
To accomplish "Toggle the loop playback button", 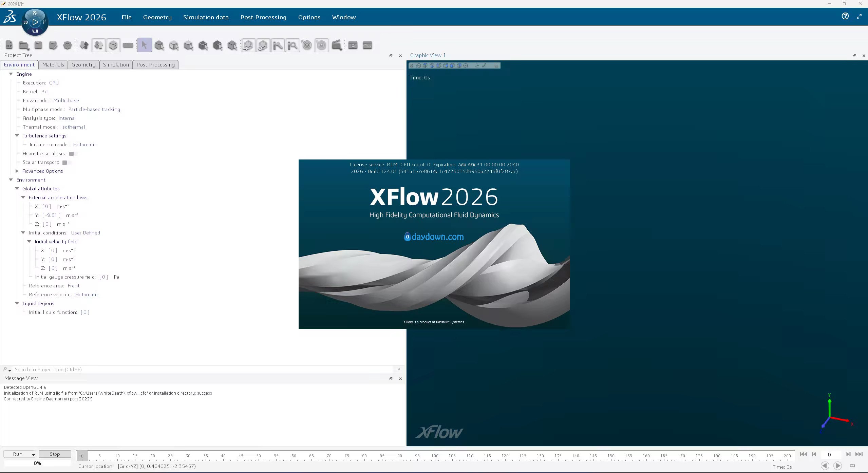I will [x=852, y=466].
